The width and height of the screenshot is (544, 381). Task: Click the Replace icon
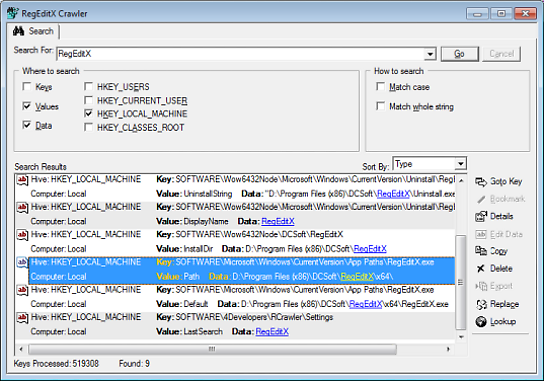[x=481, y=304]
